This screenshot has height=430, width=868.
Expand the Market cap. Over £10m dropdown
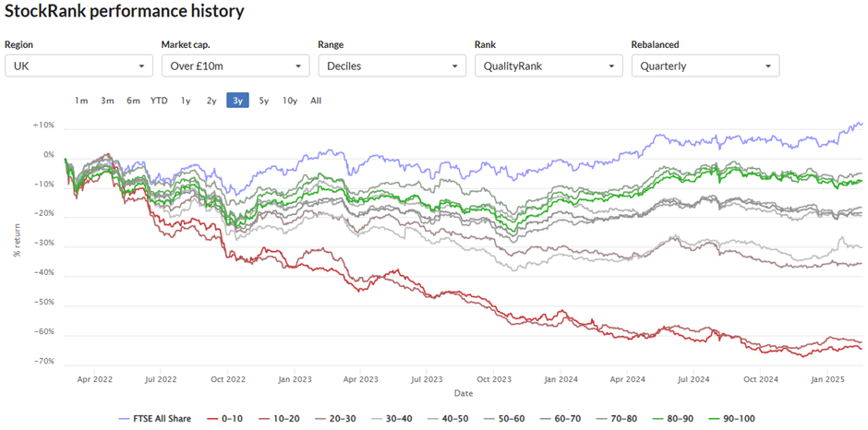tap(235, 66)
